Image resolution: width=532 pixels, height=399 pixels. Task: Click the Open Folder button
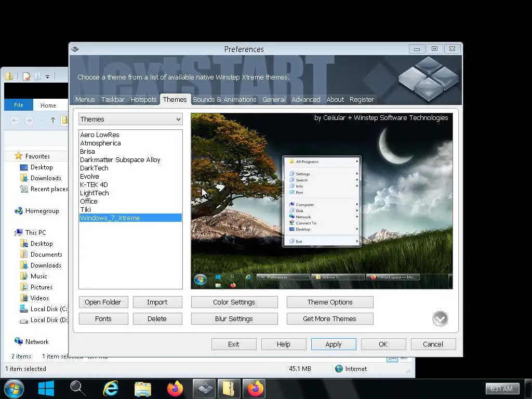[103, 302]
